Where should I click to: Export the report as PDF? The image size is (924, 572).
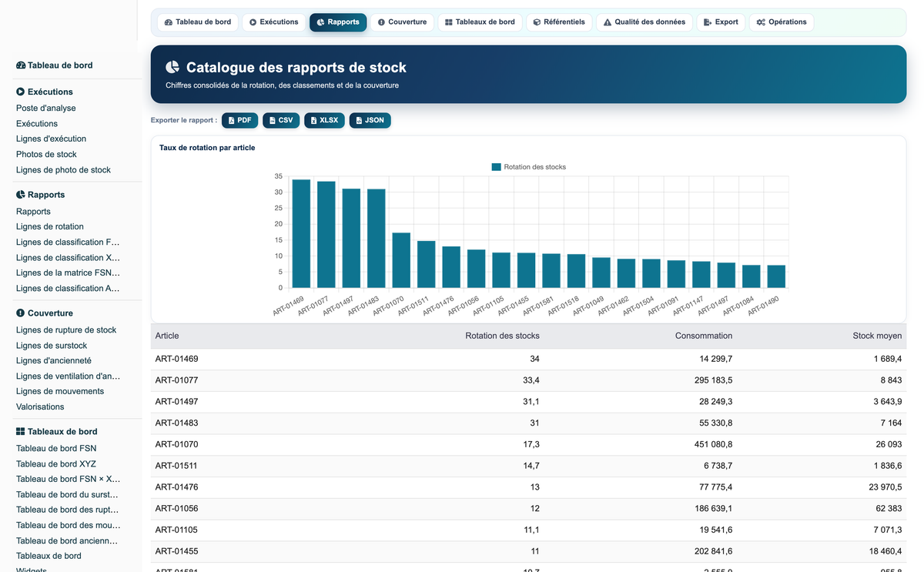click(x=239, y=120)
